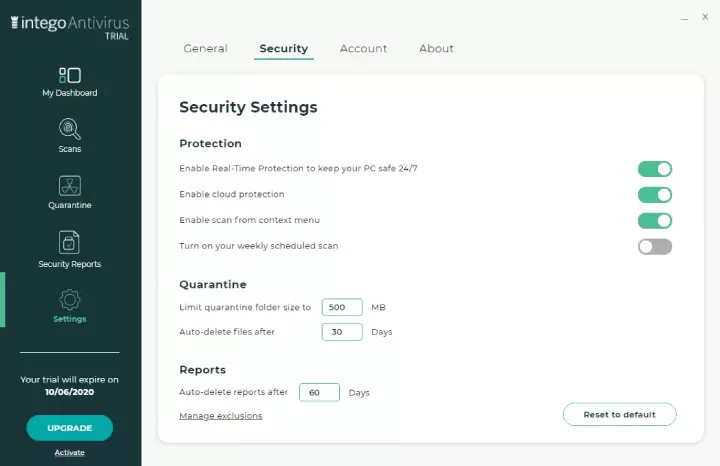720x466 pixels.
Task: Close the Intego Antivirus window
Action: (x=705, y=17)
